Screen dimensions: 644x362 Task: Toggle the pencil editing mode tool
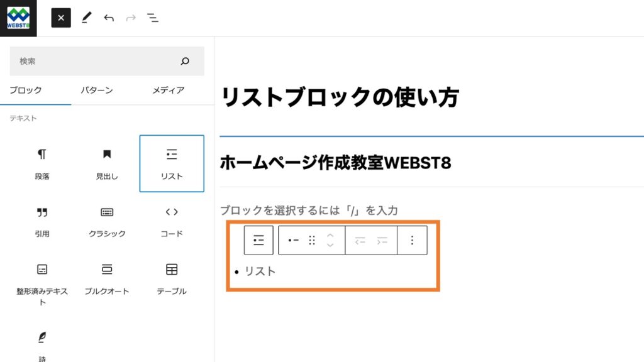(86, 18)
